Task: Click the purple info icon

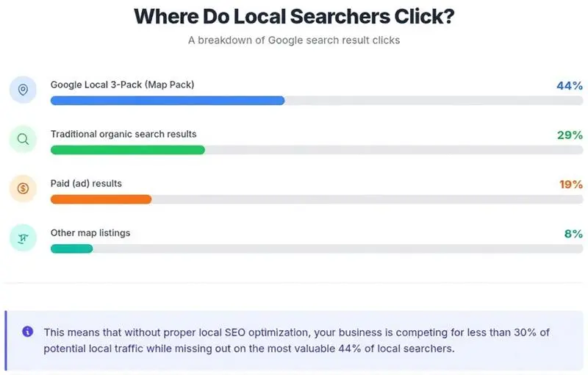Action: point(27,332)
